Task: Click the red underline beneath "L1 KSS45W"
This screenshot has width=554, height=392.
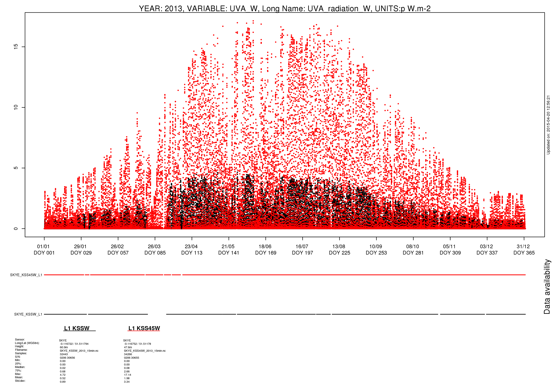Action: pos(144,331)
